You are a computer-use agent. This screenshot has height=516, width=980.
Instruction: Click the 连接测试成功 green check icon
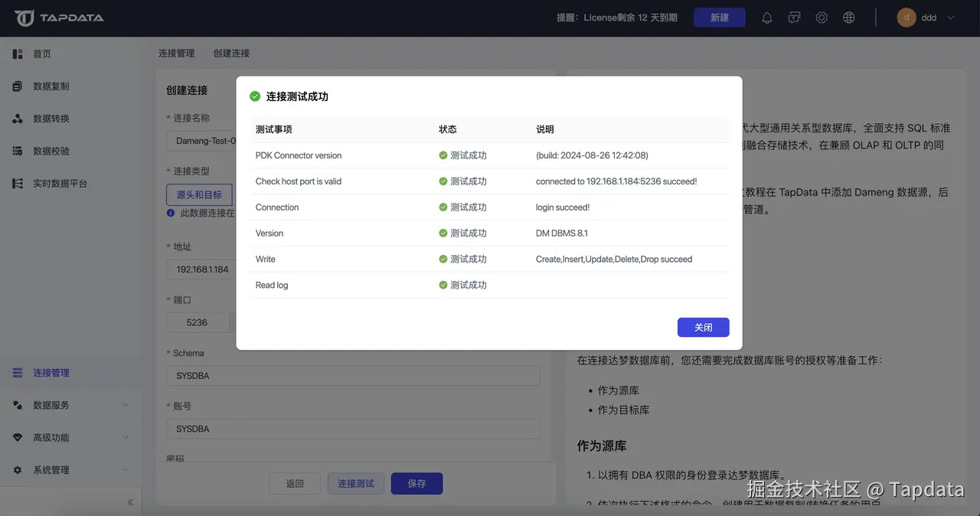[255, 96]
